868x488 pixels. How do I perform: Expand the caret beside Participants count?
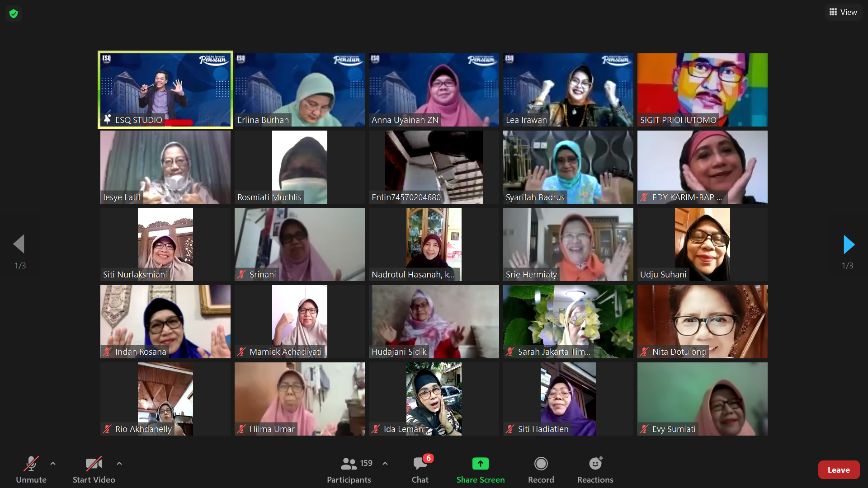[385, 464]
